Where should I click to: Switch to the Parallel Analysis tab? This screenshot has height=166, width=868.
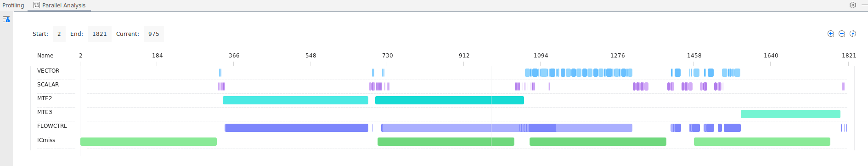(x=60, y=6)
